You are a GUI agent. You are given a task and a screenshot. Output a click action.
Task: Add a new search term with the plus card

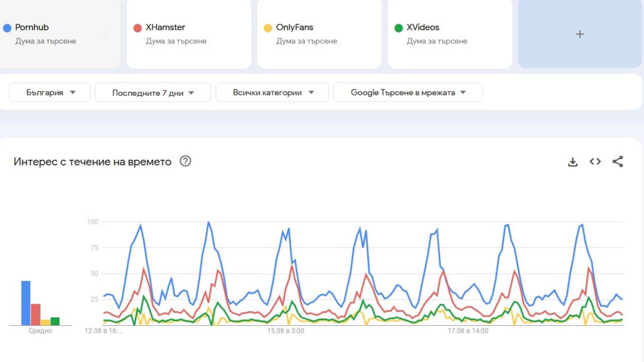point(580,34)
